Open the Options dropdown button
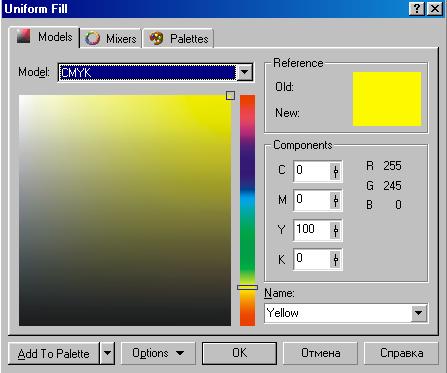 click(x=158, y=353)
